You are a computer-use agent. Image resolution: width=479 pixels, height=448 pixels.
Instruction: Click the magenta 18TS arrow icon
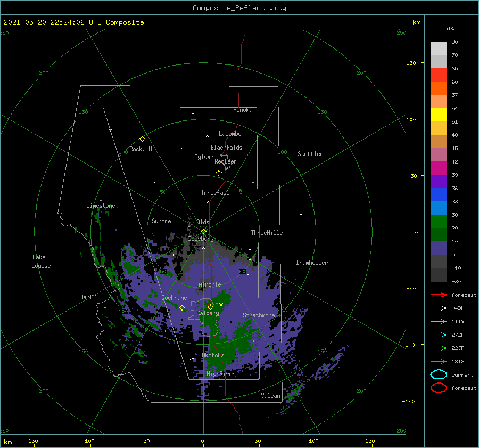click(x=439, y=362)
